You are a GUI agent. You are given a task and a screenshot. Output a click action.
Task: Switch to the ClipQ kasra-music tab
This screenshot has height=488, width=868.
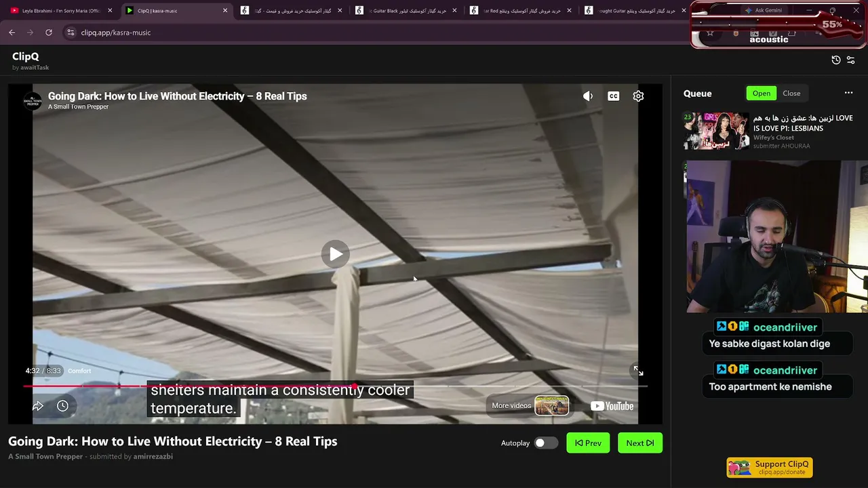click(x=176, y=10)
